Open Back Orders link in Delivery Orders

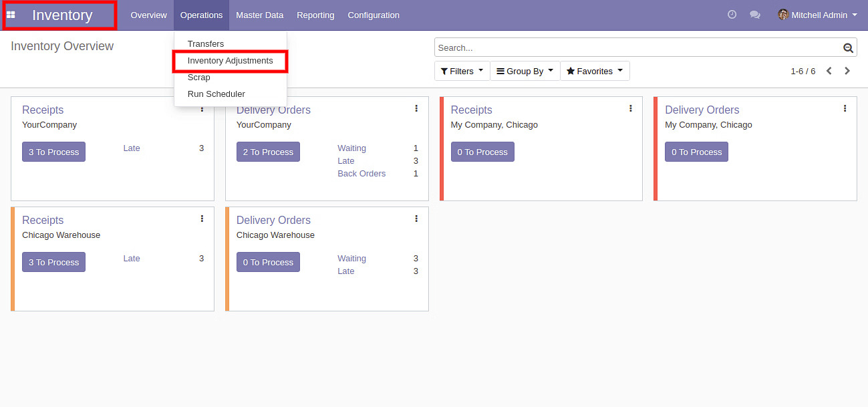pos(361,174)
